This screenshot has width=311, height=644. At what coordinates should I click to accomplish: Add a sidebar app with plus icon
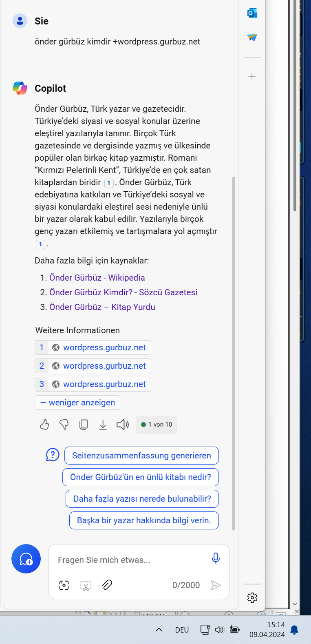point(252,77)
